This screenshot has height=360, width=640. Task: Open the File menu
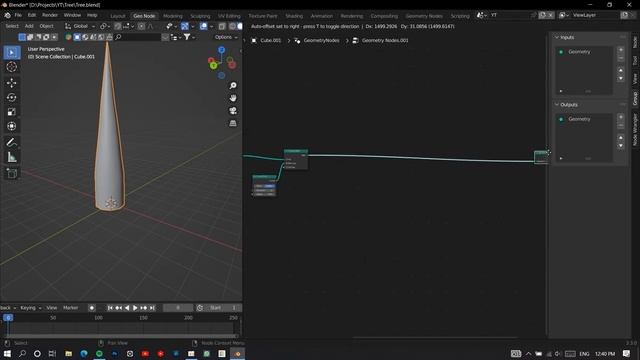click(x=18, y=15)
